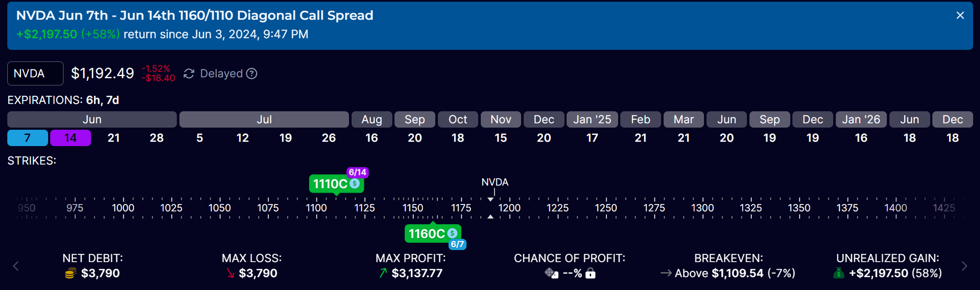980x290 pixels.
Task: Expand the Jul expirations month header
Action: [x=264, y=119]
